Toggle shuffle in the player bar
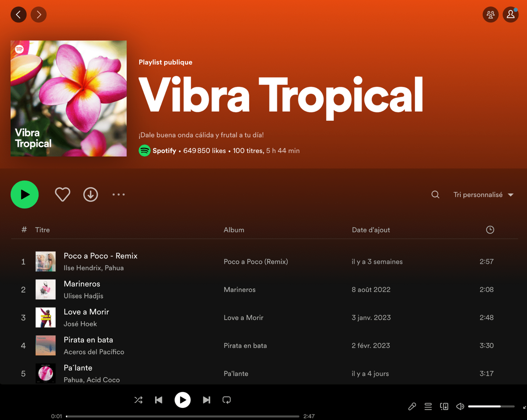The width and height of the screenshot is (527, 420). (139, 400)
